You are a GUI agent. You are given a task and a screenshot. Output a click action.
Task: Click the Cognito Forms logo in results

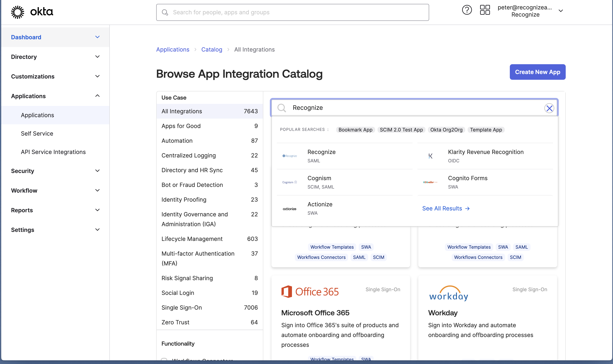tap(430, 182)
